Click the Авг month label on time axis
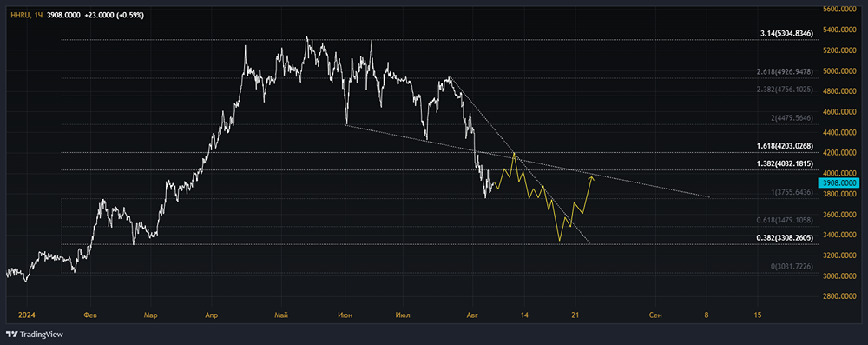868x345 pixels. [471, 315]
